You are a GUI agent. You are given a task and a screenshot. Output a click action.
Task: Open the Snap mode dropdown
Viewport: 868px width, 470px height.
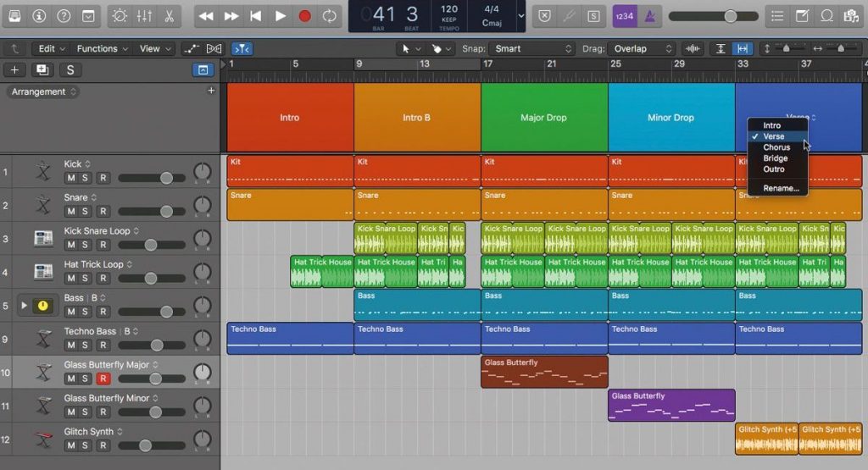coord(534,49)
